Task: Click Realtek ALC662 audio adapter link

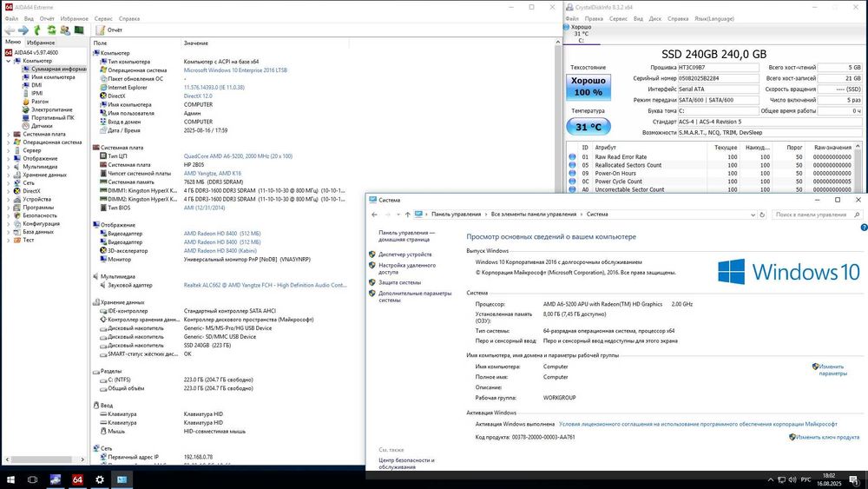Action: [265, 285]
